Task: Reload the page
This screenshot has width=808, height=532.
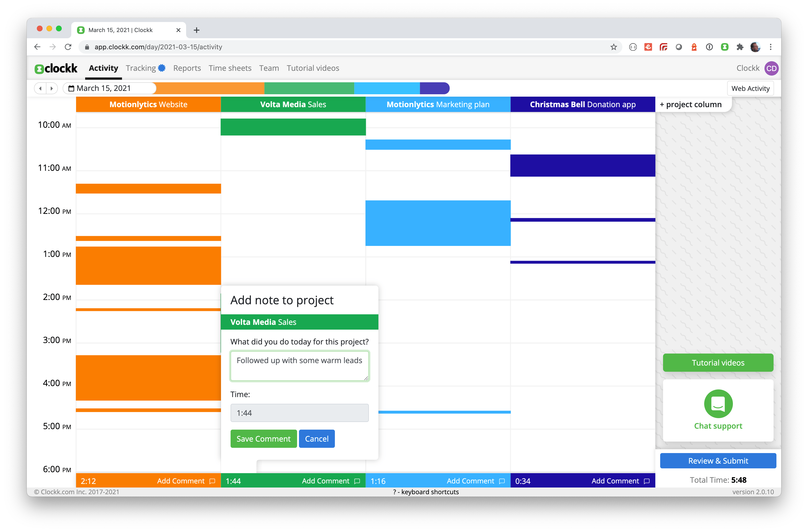Action: pos(68,47)
